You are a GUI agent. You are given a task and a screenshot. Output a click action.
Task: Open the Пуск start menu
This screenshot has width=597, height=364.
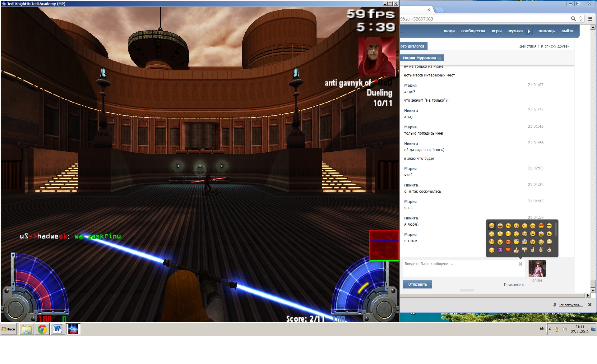(9, 329)
